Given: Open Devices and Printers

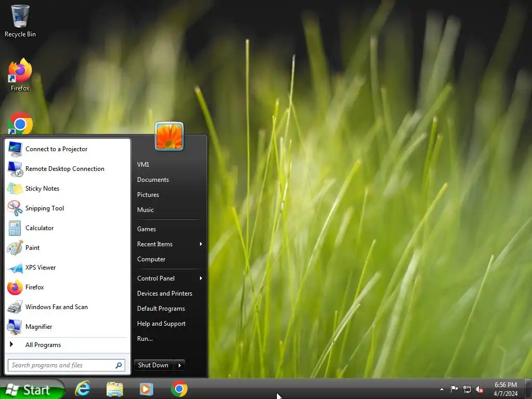Looking at the screenshot, I should coord(165,294).
